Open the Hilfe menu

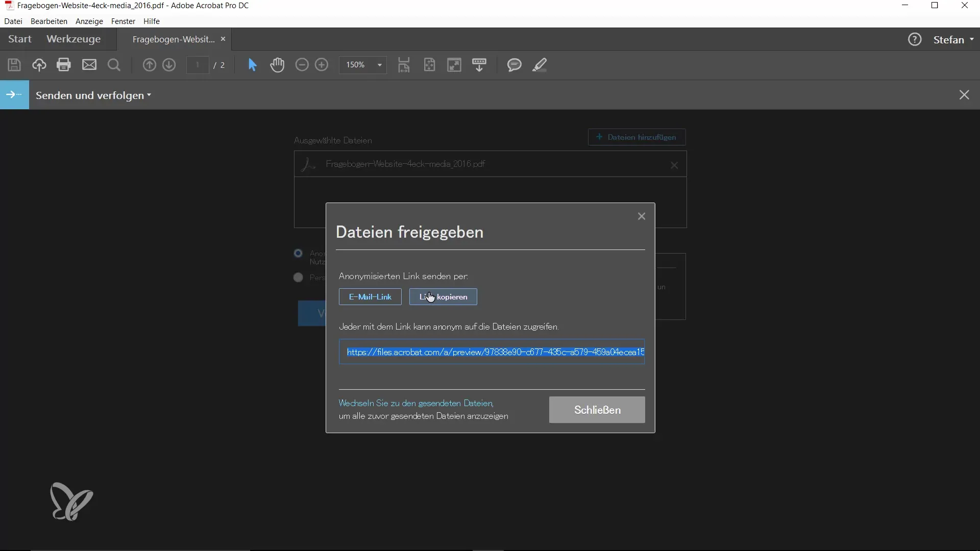coord(152,21)
